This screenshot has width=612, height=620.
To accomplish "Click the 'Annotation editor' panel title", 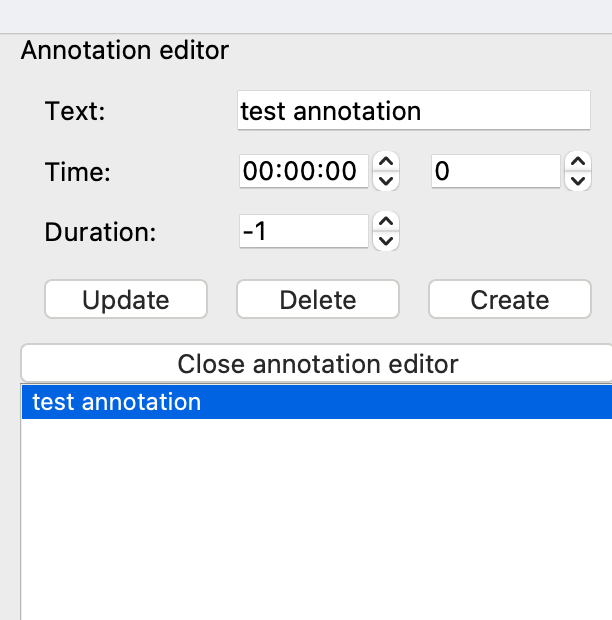I will click(x=125, y=49).
